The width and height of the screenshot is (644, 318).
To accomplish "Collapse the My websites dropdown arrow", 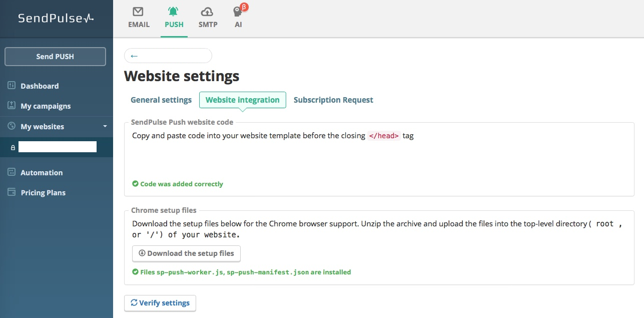I will [105, 126].
